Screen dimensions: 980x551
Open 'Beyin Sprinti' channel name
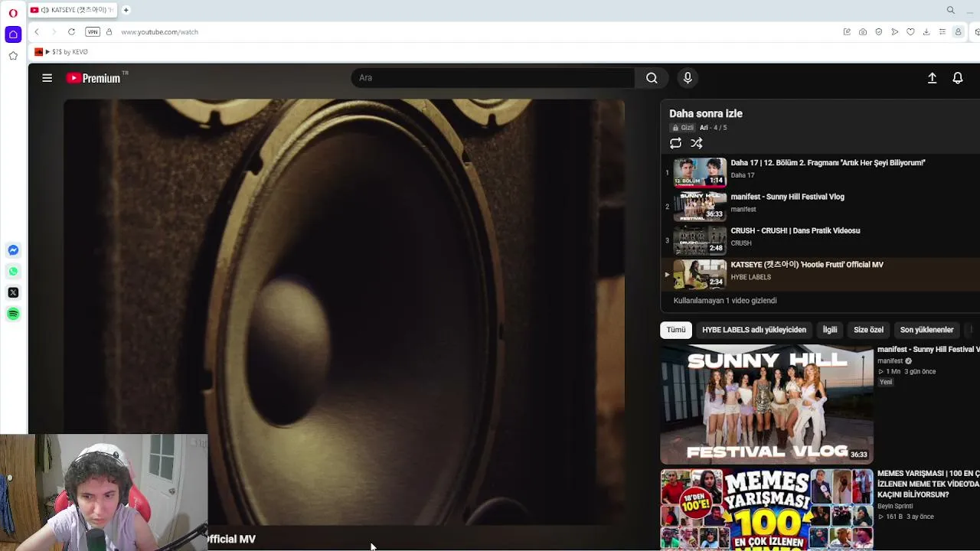895,507
